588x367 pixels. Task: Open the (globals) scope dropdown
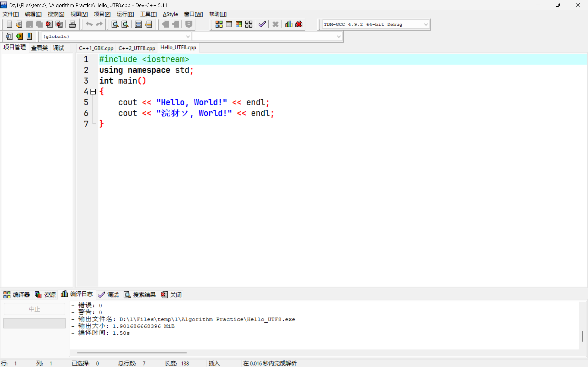tap(116, 37)
